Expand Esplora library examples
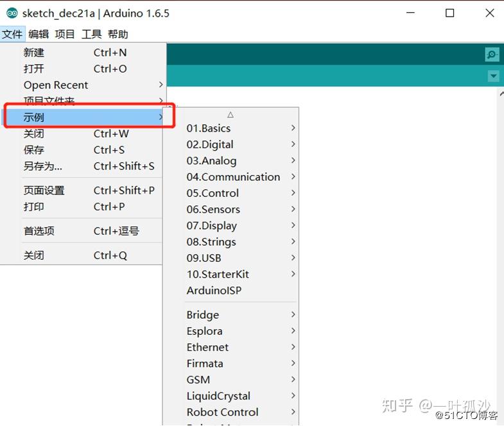504x426 pixels. click(231, 331)
